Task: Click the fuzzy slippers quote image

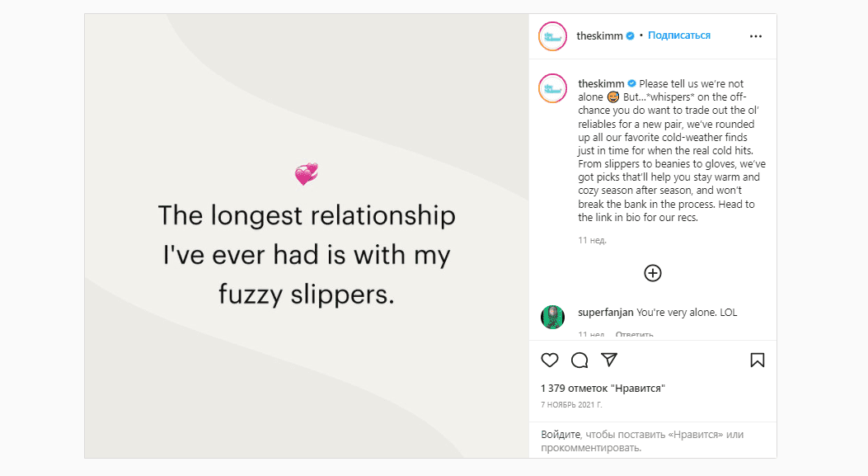Action: click(307, 235)
